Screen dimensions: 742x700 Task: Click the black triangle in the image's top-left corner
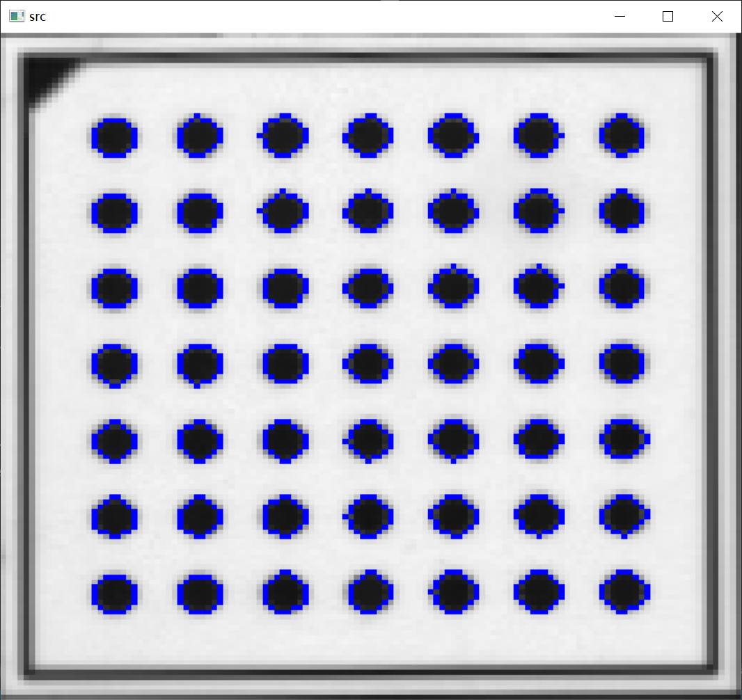[45, 78]
